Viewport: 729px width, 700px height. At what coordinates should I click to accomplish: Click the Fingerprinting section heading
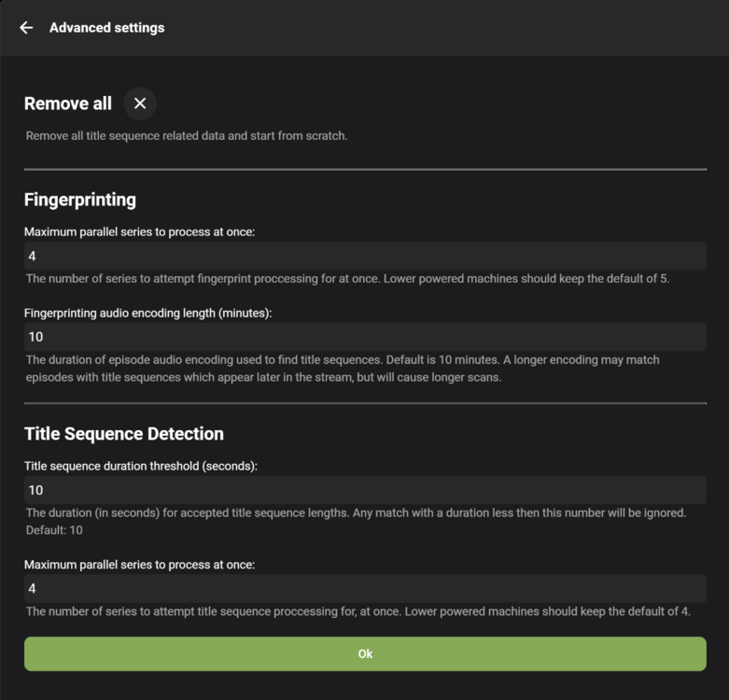pyautogui.click(x=80, y=200)
